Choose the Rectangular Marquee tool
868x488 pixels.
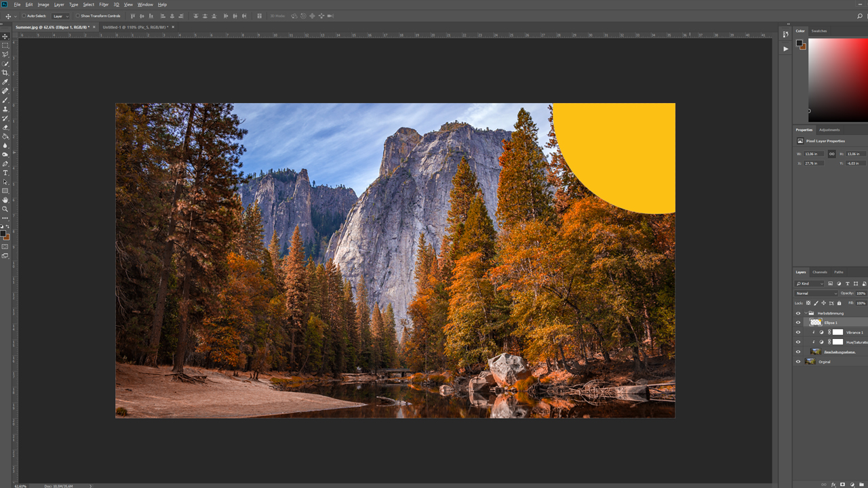tap(5, 45)
